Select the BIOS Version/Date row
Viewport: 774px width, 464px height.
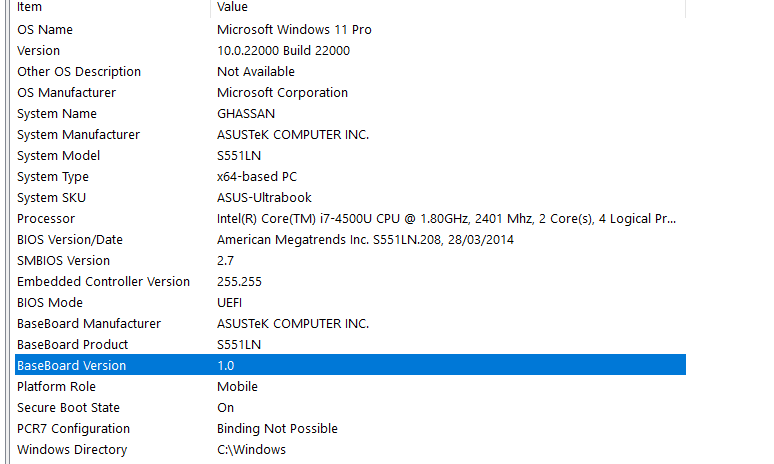coord(350,239)
